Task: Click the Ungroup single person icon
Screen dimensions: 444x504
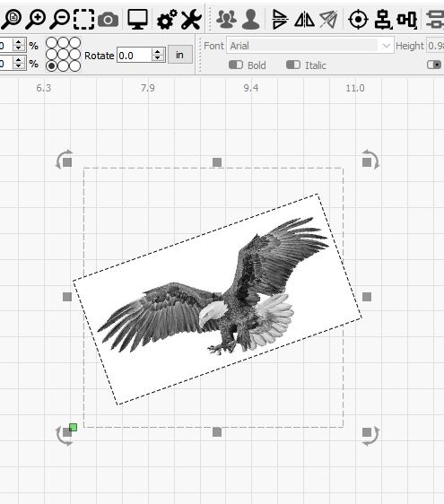Action: click(251, 19)
